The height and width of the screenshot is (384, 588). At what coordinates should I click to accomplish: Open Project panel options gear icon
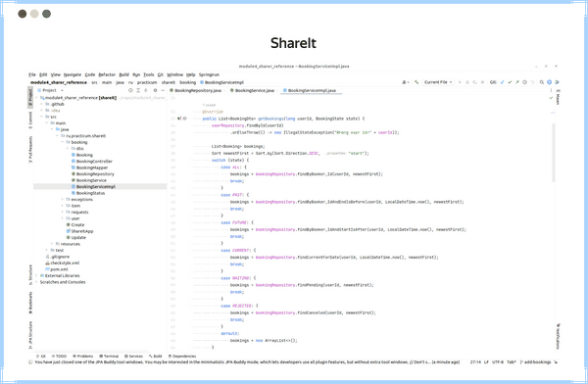pyautogui.click(x=155, y=90)
